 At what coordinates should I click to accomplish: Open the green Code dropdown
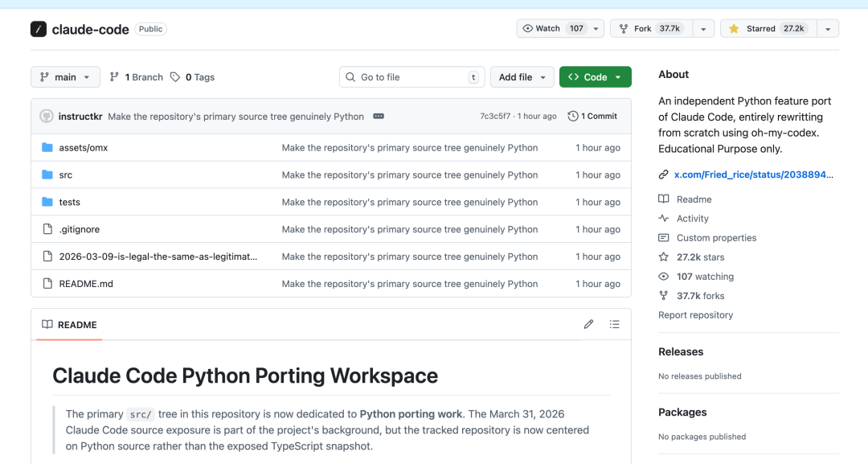(x=595, y=77)
